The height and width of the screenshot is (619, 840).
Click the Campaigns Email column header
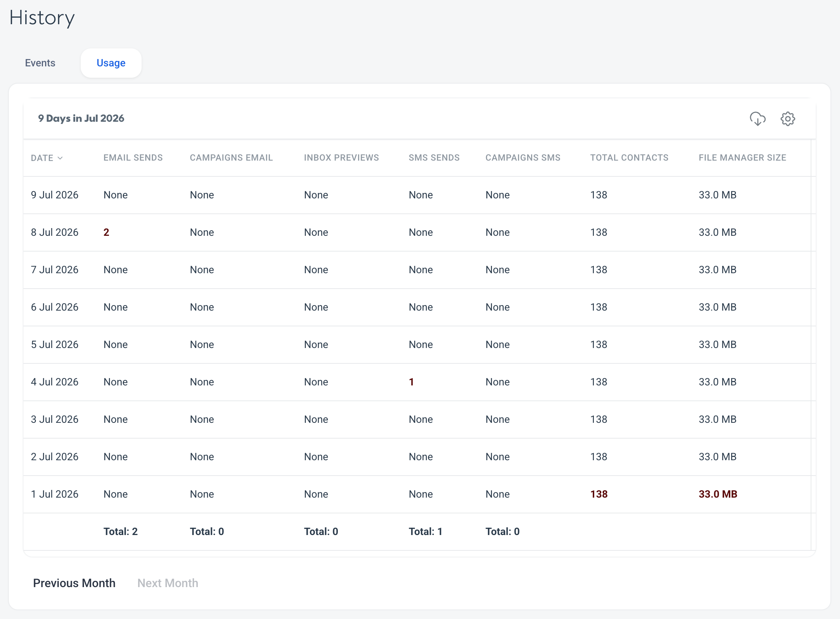(x=231, y=158)
